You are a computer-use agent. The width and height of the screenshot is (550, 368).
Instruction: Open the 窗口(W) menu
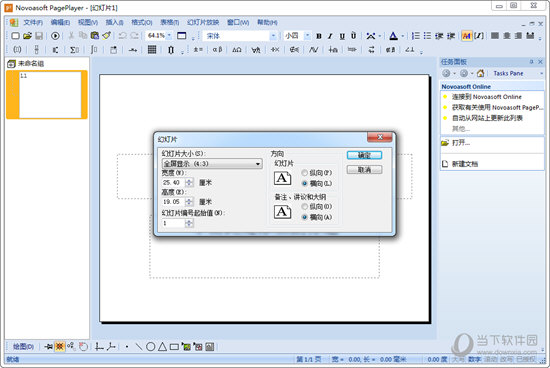click(238, 22)
